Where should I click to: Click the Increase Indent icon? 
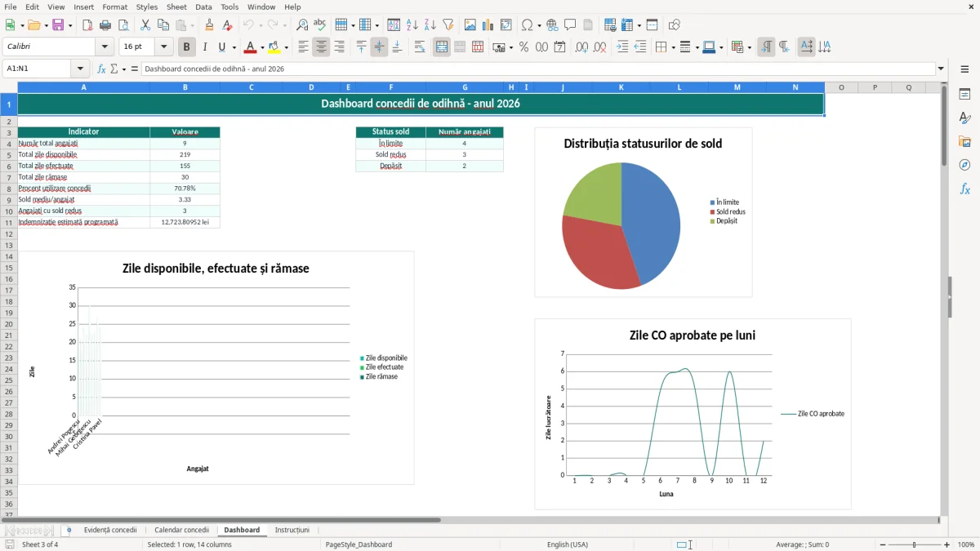point(622,47)
